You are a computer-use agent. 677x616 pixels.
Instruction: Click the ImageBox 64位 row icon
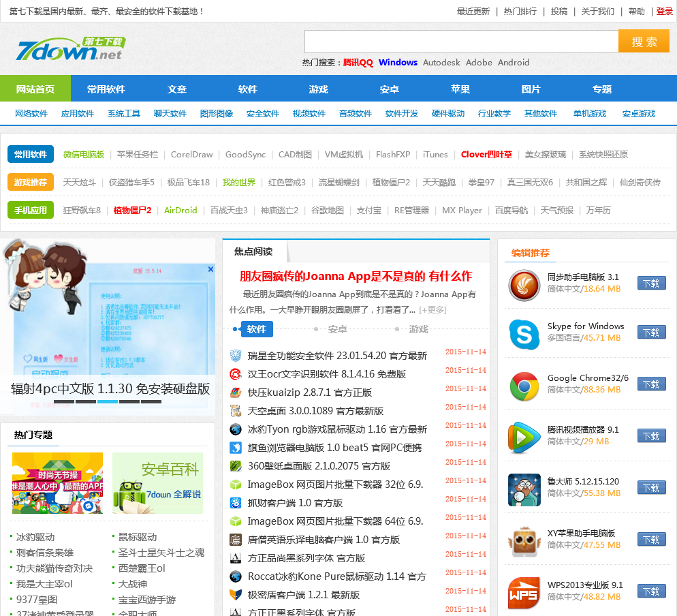[x=235, y=521]
